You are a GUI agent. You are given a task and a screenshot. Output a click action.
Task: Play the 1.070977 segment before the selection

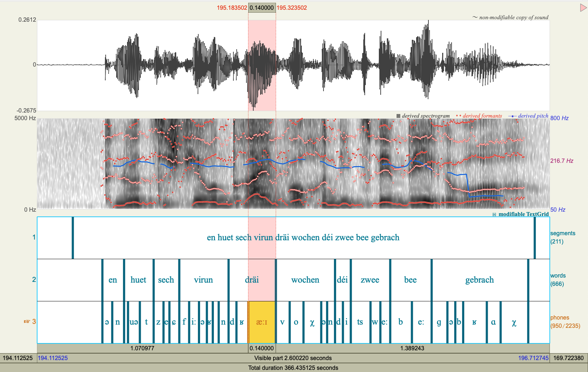pyautogui.click(x=143, y=348)
